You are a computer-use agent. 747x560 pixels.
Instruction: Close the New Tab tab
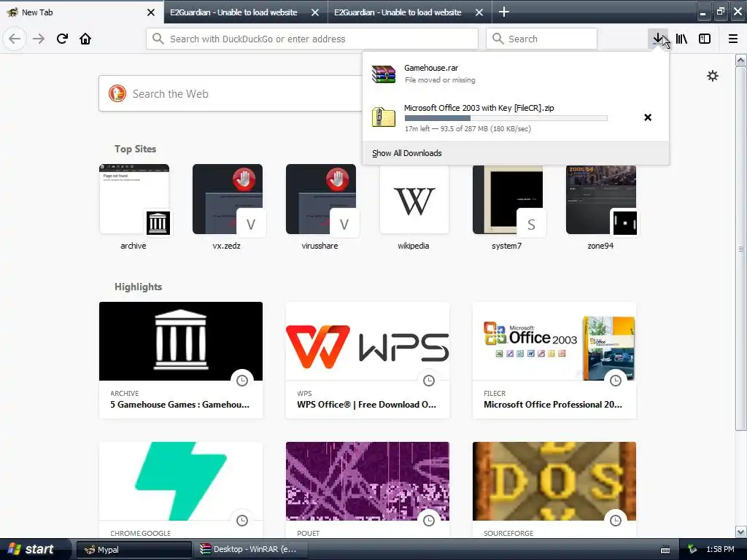[150, 12]
